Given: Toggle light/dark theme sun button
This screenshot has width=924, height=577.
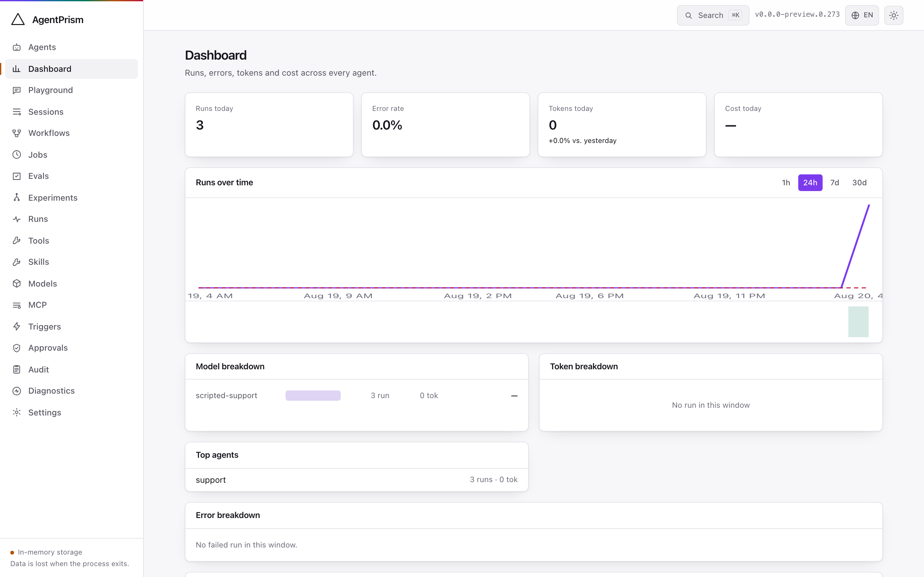Looking at the screenshot, I should [x=894, y=15].
